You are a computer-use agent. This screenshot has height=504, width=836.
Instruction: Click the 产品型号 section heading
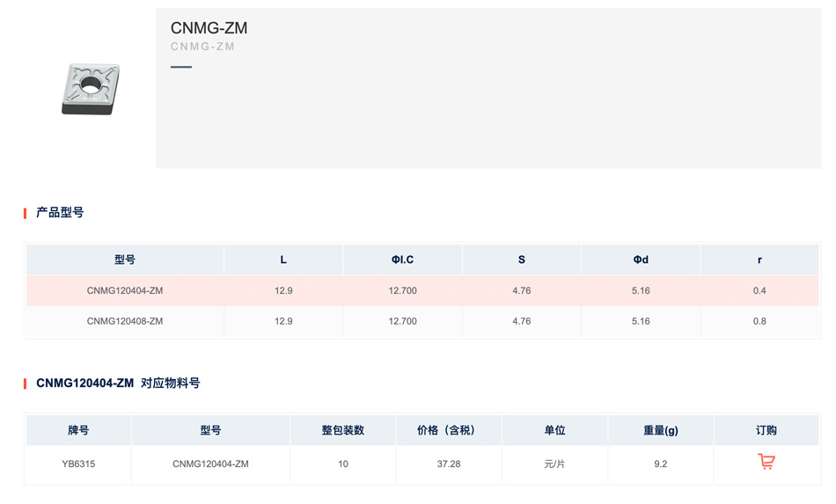[x=60, y=213]
